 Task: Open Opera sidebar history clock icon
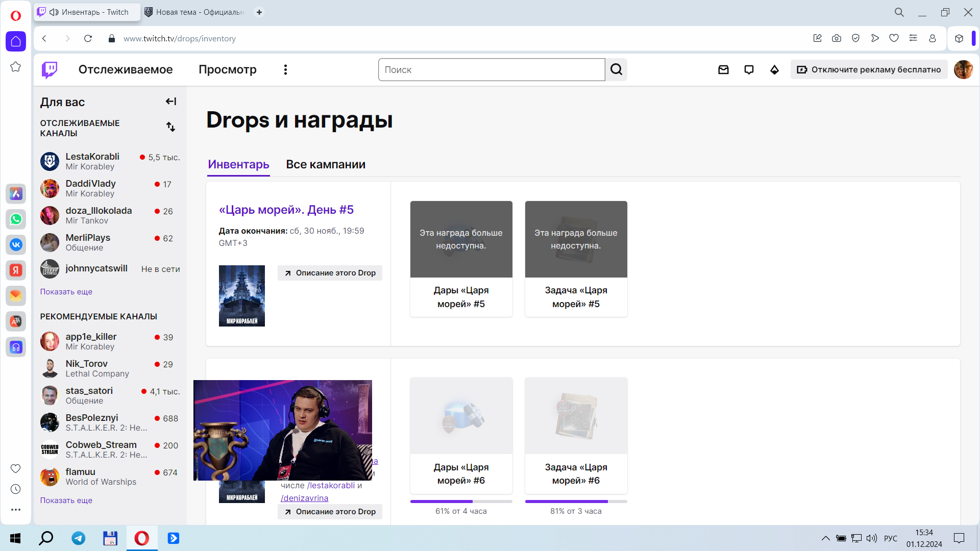(x=16, y=489)
